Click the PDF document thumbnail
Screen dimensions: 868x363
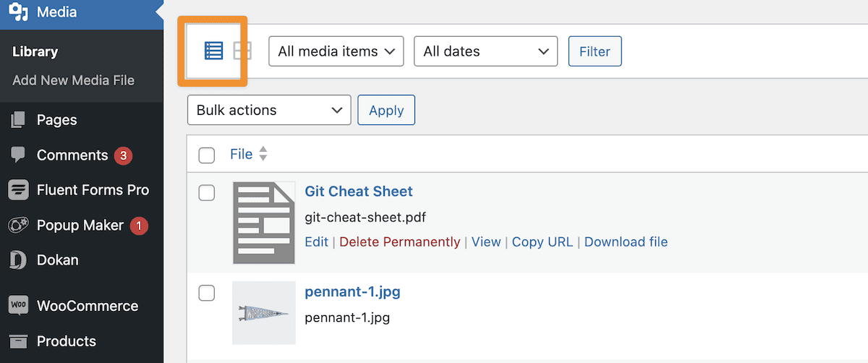(x=264, y=223)
